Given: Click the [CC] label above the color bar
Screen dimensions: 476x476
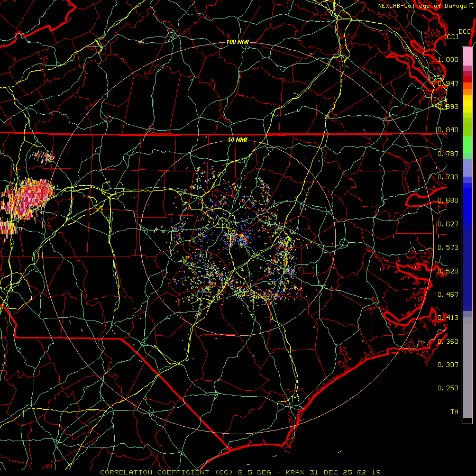Looking at the screenshot, I should (x=452, y=36).
